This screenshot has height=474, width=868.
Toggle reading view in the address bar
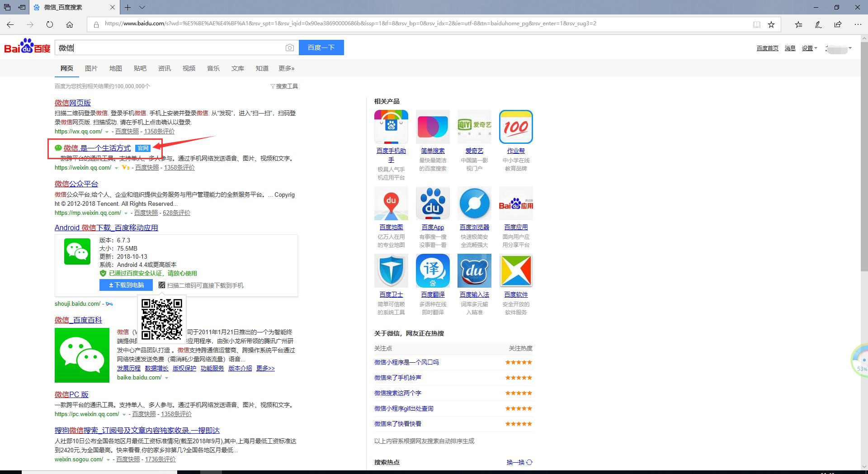point(757,24)
